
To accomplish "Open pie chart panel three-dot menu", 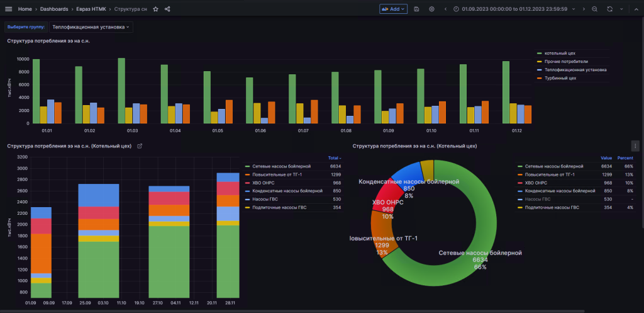I will [635, 146].
